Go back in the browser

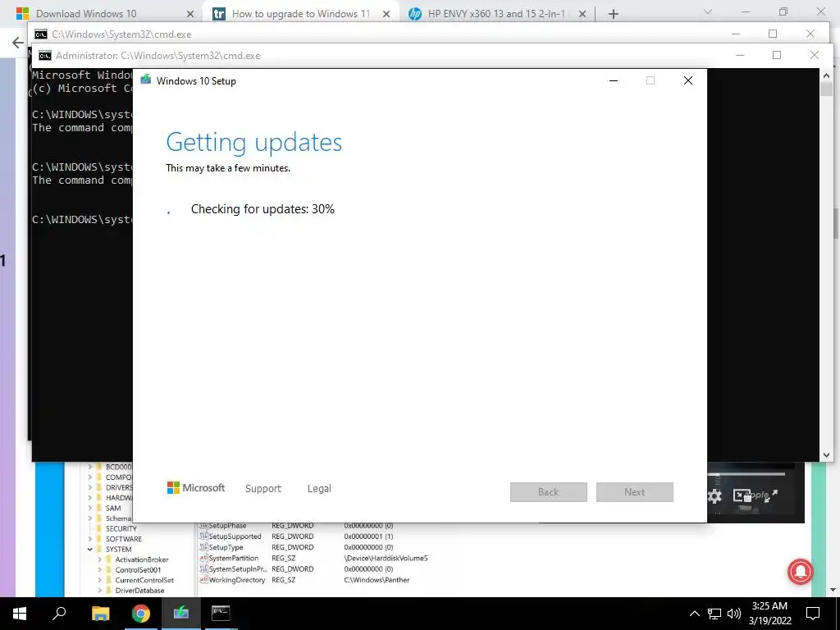pos(18,43)
